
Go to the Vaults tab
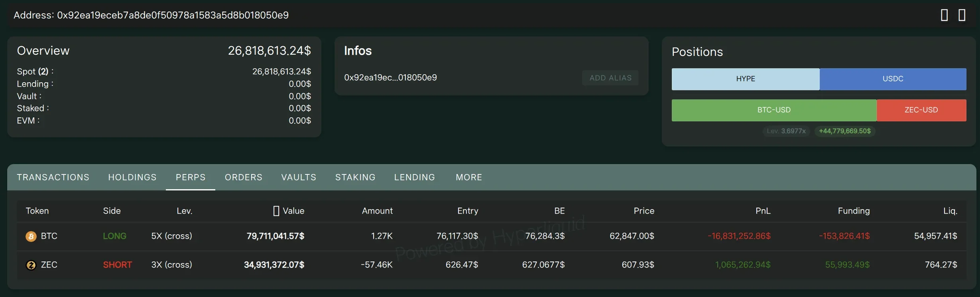(299, 177)
